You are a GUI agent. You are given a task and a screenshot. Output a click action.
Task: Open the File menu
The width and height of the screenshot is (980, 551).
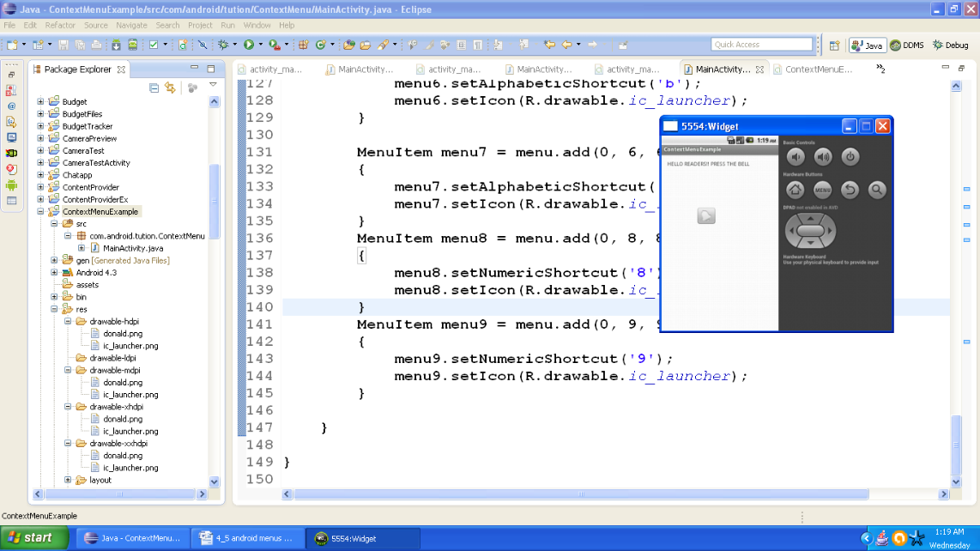click(9, 25)
